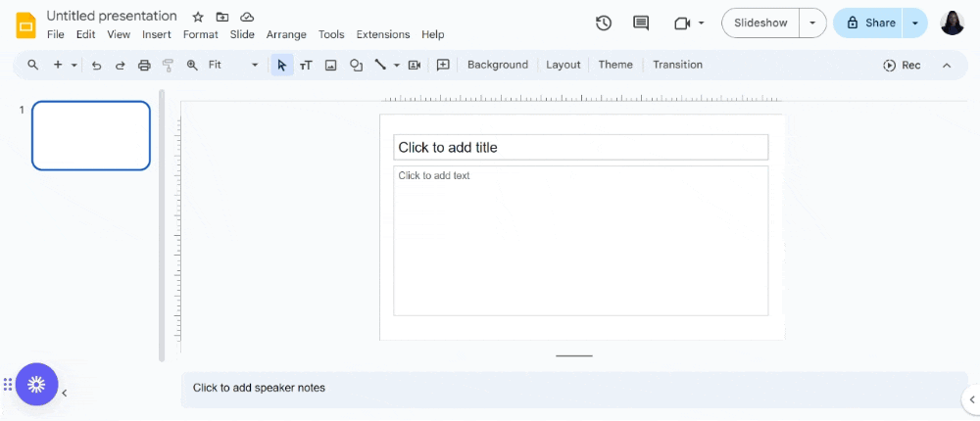This screenshot has width=980, height=421.
Task: Choose the Select arrow cursor tool
Action: point(282,65)
